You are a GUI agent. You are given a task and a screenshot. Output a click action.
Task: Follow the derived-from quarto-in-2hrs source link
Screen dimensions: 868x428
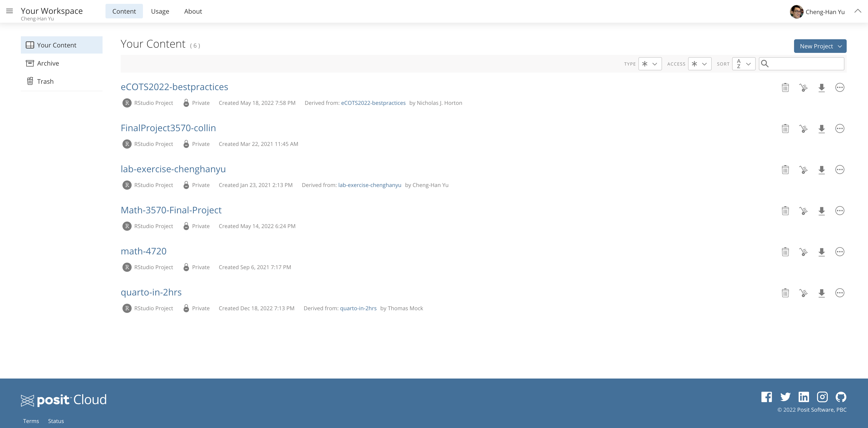358,308
